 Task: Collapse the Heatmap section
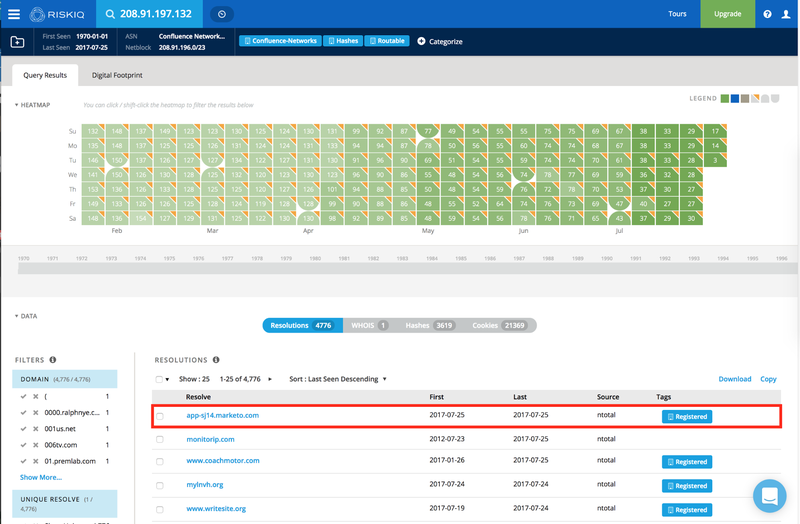pos(32,105)
